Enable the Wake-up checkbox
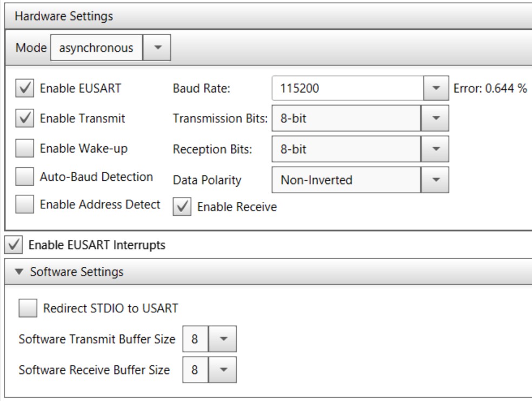Image resolution: width=532 pixels, height=401 pixels. point(24,149)
